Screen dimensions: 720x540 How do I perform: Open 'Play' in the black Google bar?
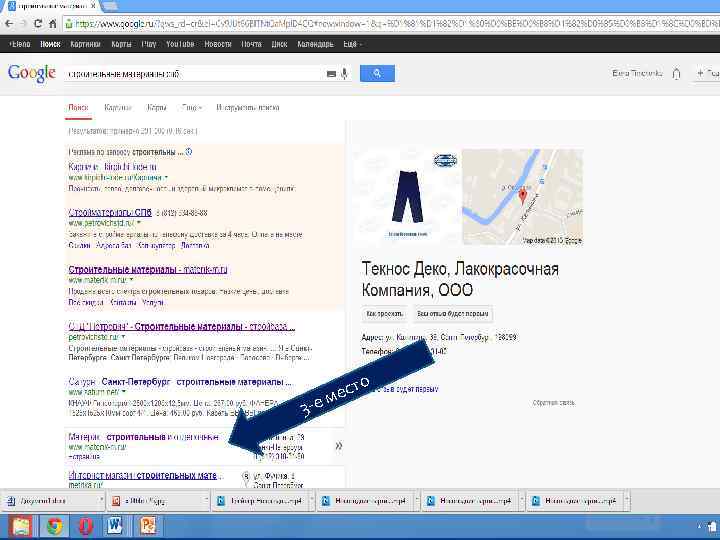tap(149, 45)
